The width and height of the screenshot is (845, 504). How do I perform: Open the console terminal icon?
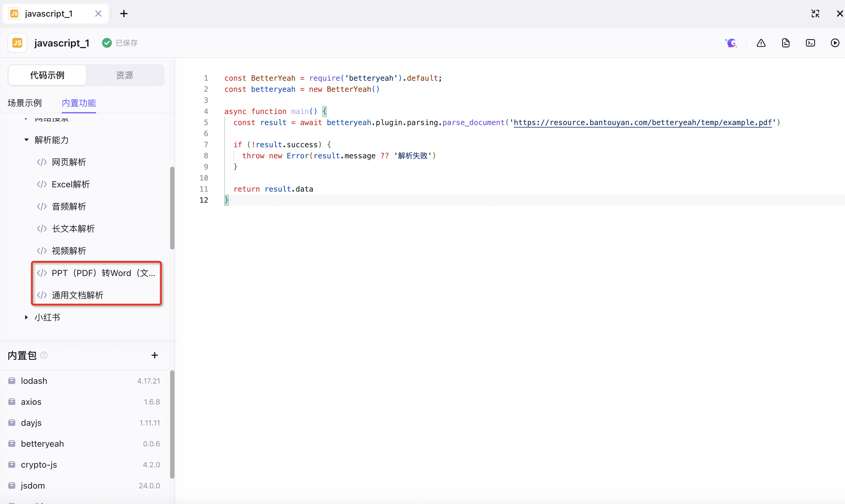point(810,43)
